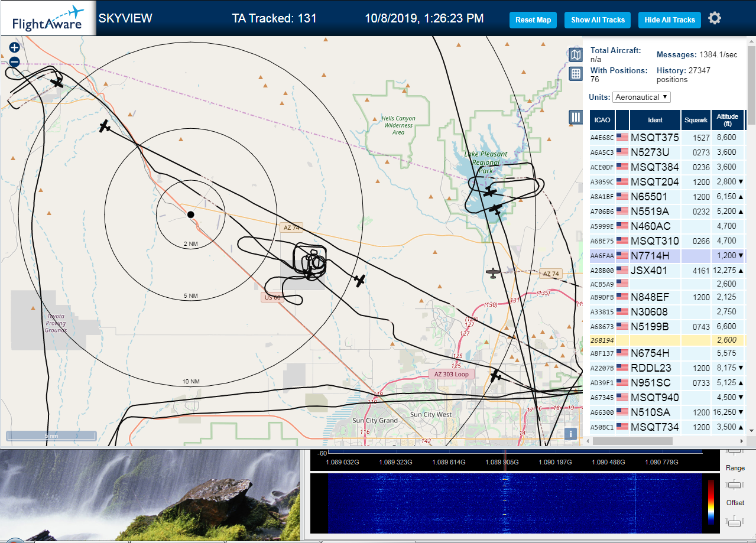Select aircraft row N6754H
Screen dimensions: 756x543
tap(667, 353)
